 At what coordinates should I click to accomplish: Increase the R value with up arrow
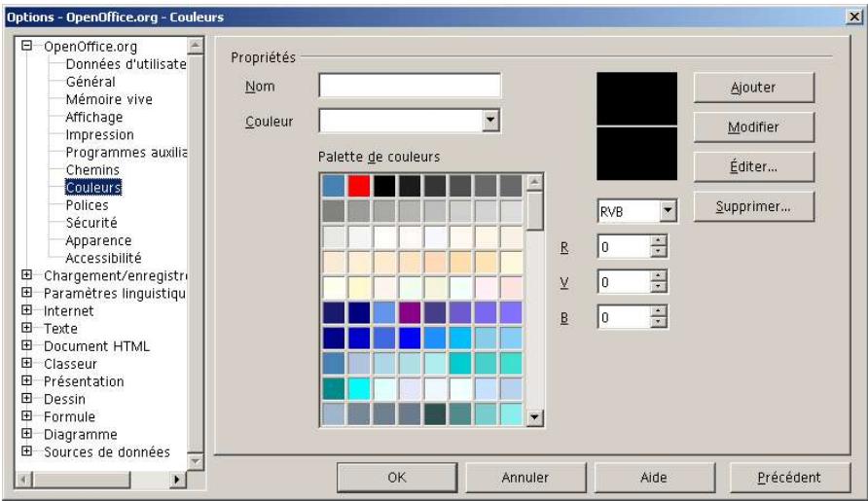coord(659,241)
